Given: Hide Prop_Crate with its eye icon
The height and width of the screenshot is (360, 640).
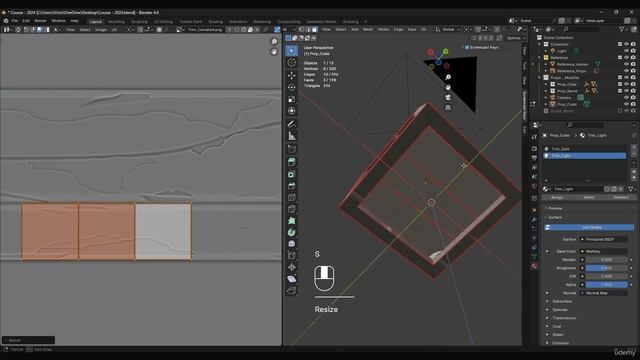Looking at the screenshot, I should (626, 104).
